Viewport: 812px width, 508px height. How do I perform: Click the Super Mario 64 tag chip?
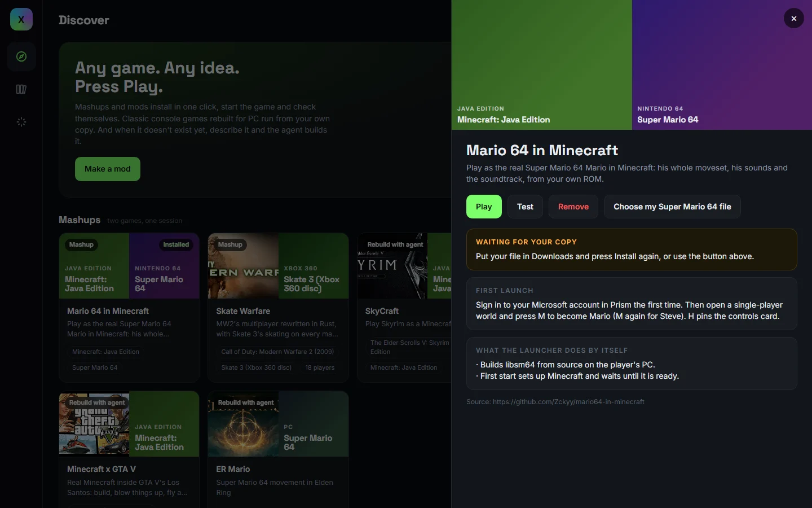[95, 367]
